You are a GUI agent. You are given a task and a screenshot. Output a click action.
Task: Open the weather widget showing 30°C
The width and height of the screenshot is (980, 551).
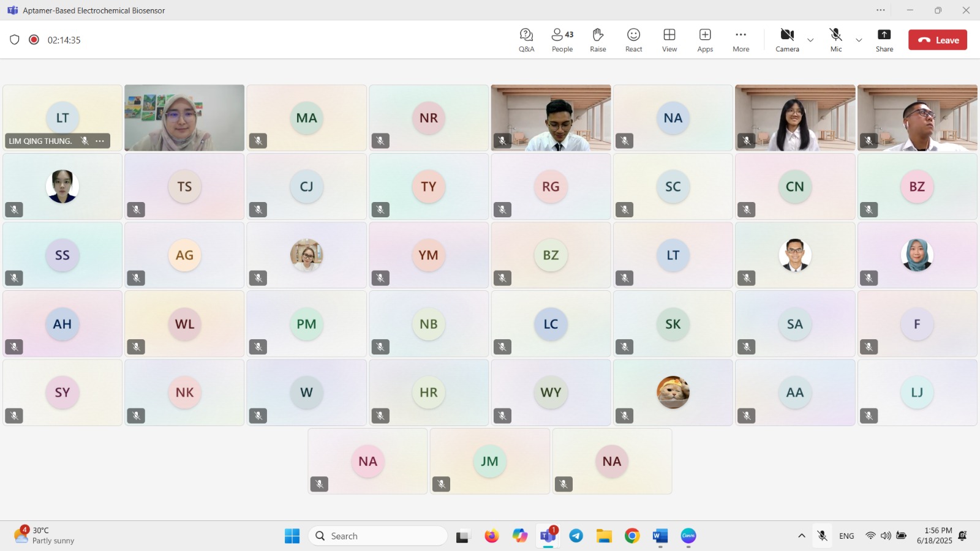[x=44, y=536]
